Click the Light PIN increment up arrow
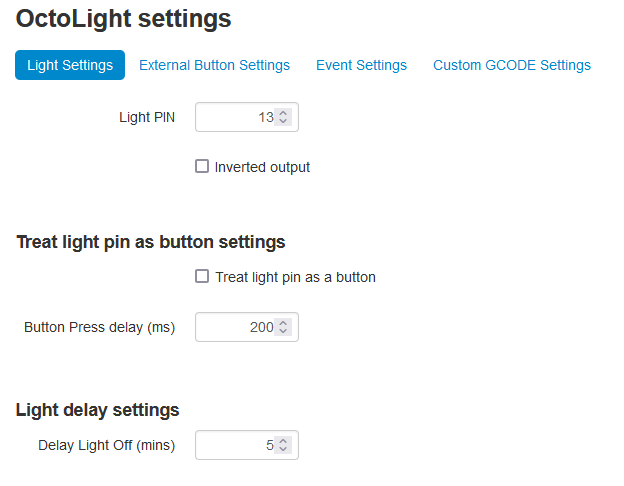 click(283, 113)
